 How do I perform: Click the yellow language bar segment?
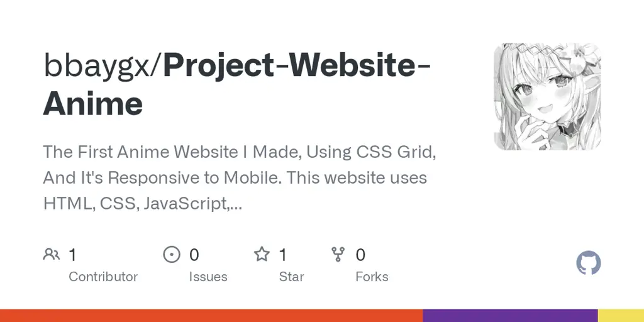[x=620, y=315]
